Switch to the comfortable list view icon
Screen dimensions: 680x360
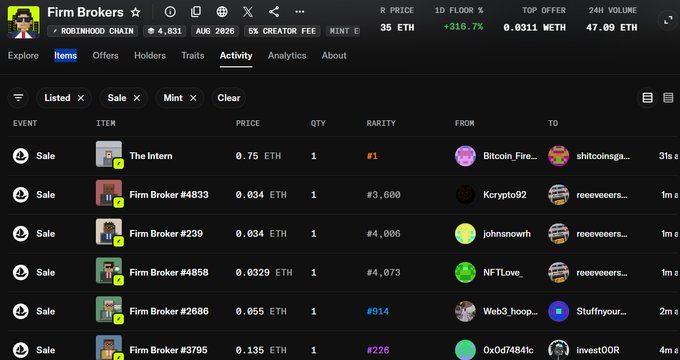tap(647, 98)
